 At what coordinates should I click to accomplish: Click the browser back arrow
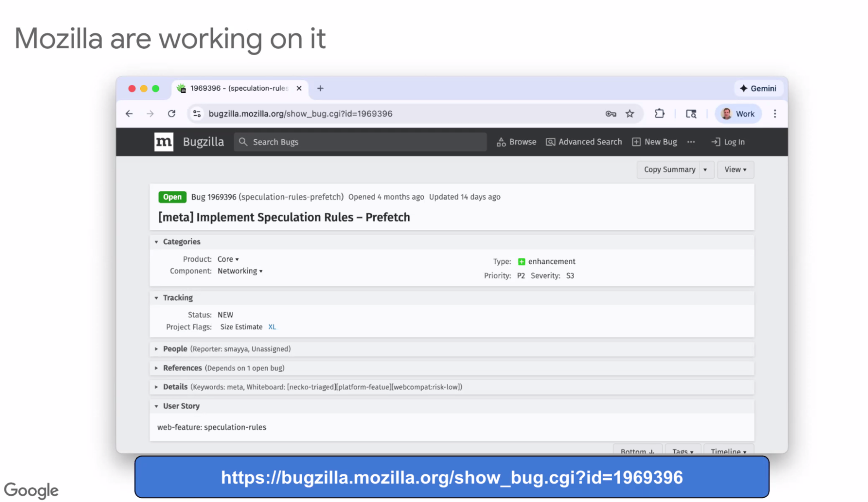pos(129,114)
